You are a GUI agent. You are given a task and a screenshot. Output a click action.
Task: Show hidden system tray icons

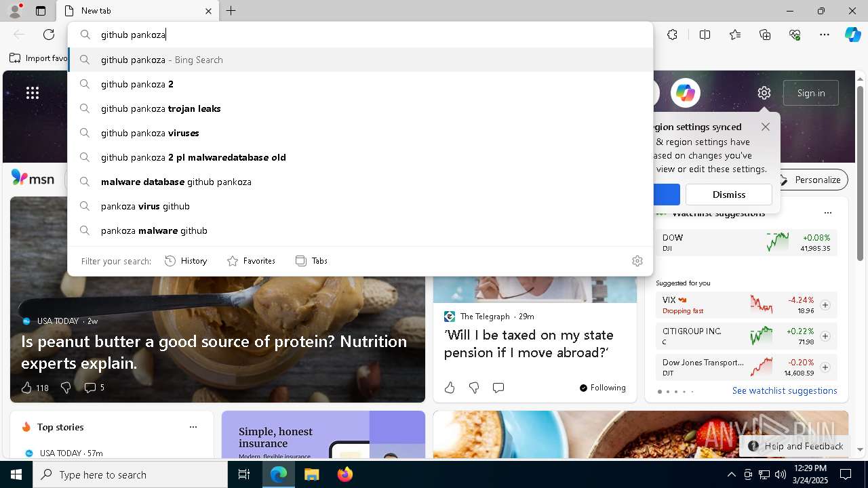[731, 474]
